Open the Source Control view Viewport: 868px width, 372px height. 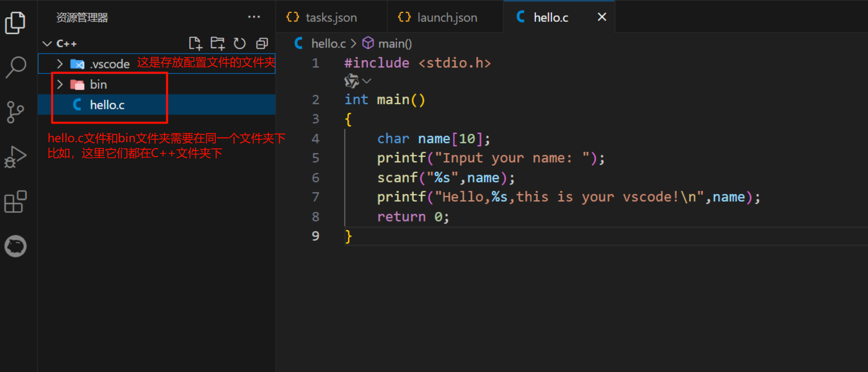pyautogui.click(x=15, y=112)
